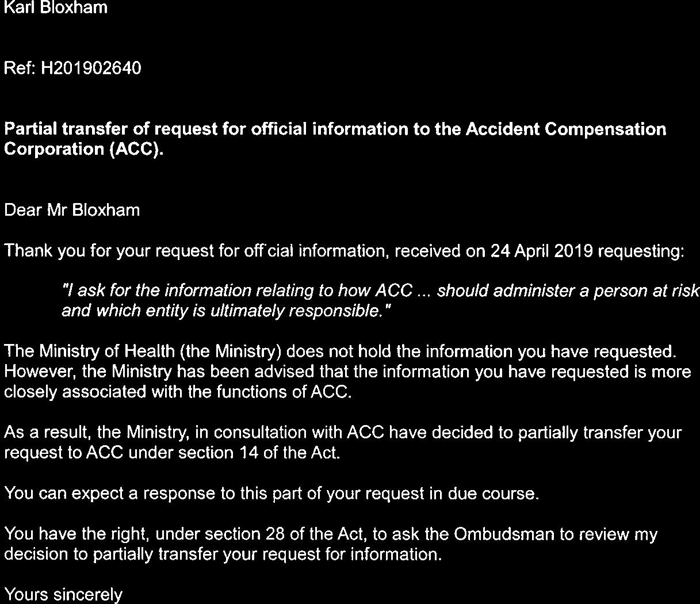700x604 pixels.
Task: Click the name Karl Bloxham at top
Action: click(x=56, y=8)
